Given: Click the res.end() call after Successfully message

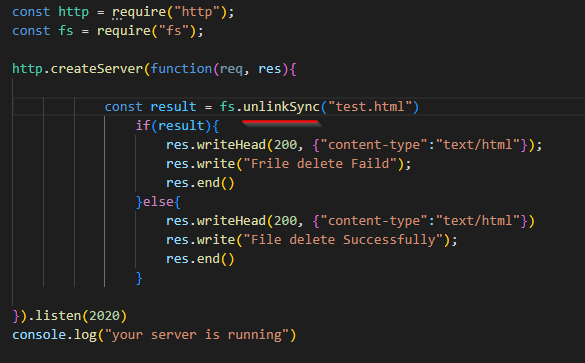Looking at the screenshot, I should [200, 259].
